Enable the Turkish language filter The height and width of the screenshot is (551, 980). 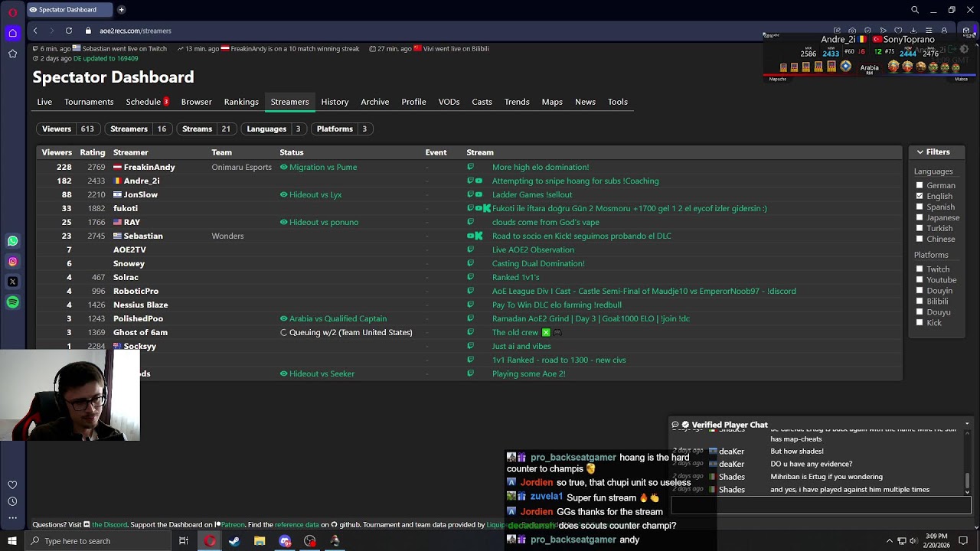coord(920,228)
